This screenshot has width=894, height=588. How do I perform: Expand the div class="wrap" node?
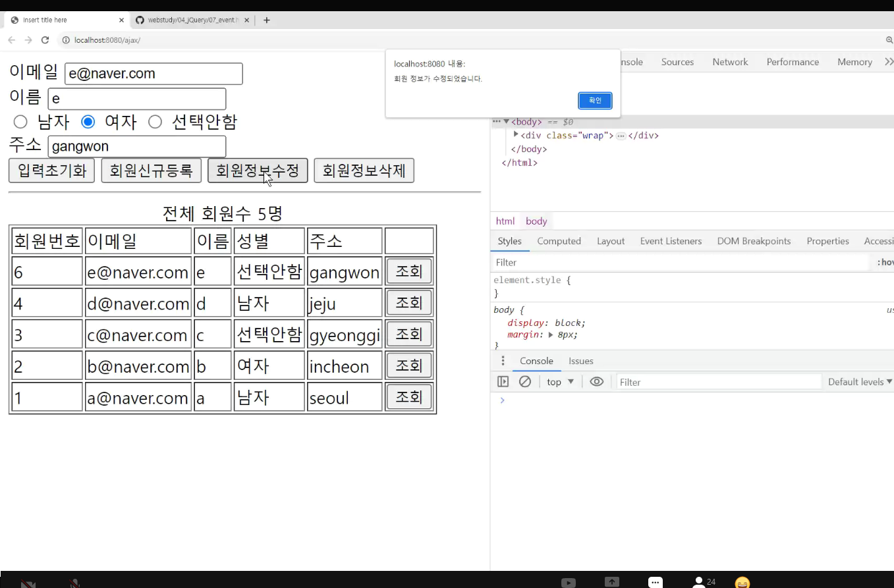click(x=516, y=135)
